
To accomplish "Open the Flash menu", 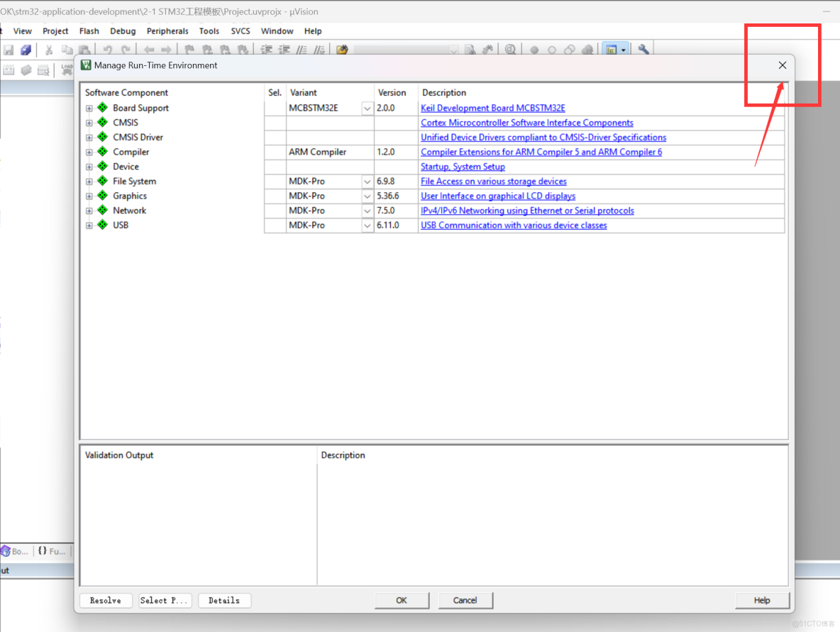I will (x=89, y=31).
